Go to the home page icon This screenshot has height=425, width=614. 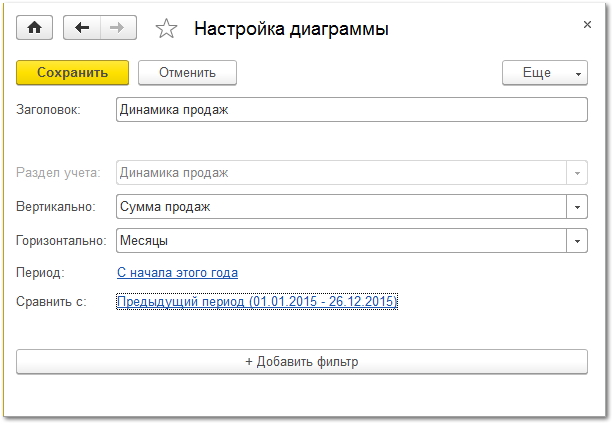pyautogui.click(x=34, y=27)
